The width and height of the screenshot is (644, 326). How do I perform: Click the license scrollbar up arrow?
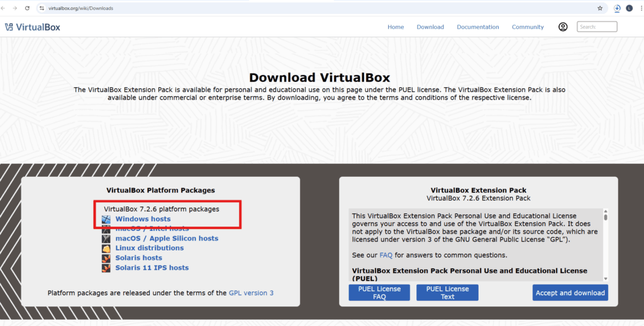pos(606,211)
